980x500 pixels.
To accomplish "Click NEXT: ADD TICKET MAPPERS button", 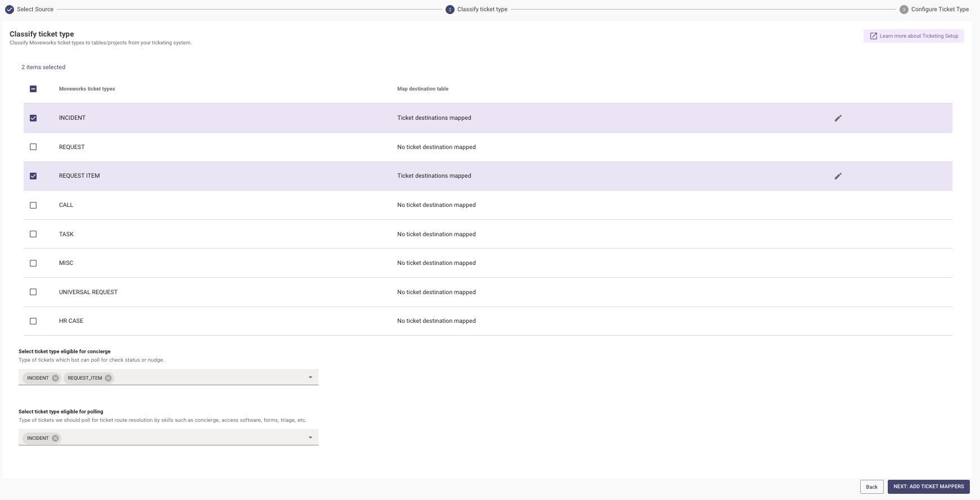I will (x=928, y=487).
